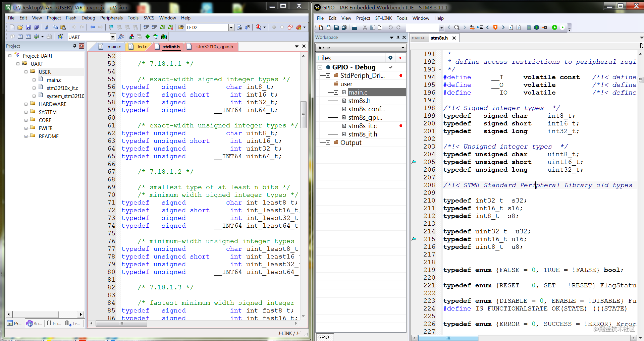Open LED2 search dropdown in µVision

tap(231, 27)
